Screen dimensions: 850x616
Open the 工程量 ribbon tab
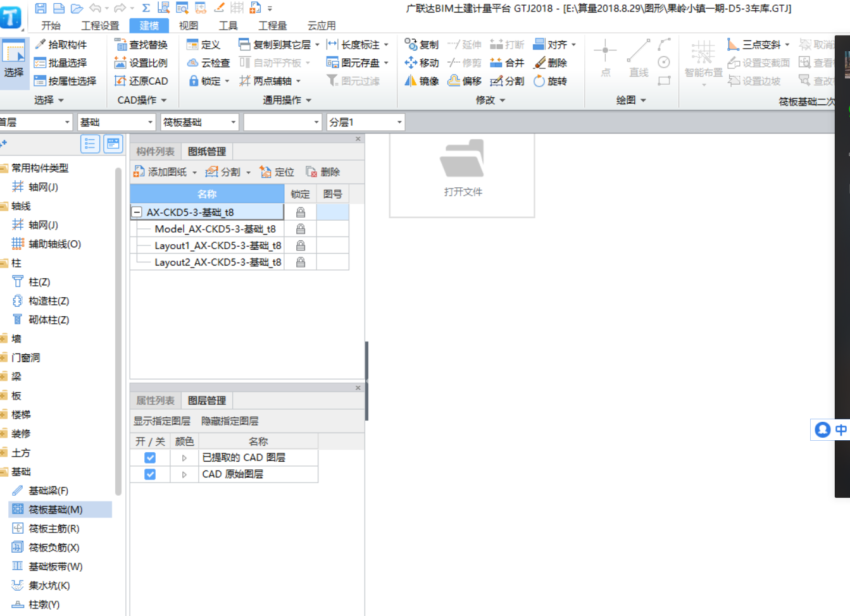click(x=273, y=25)
